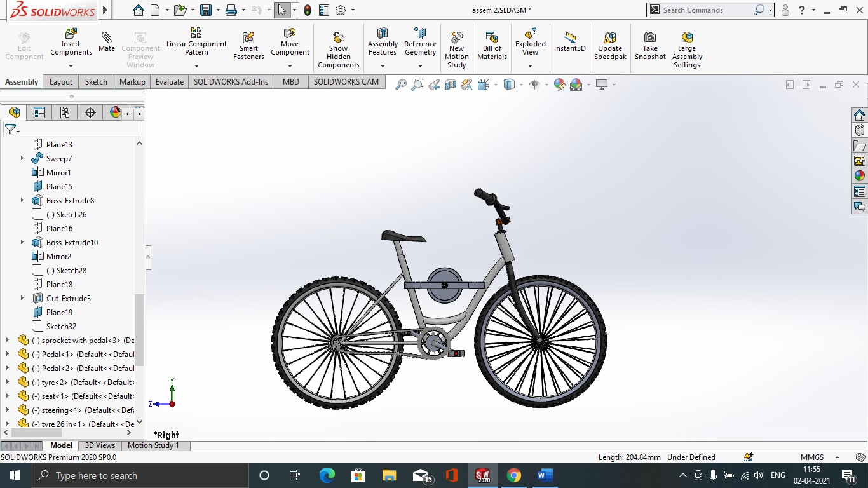Start a New Motion Study
This screenshot has width=868, height=488.
pos(456,50)
